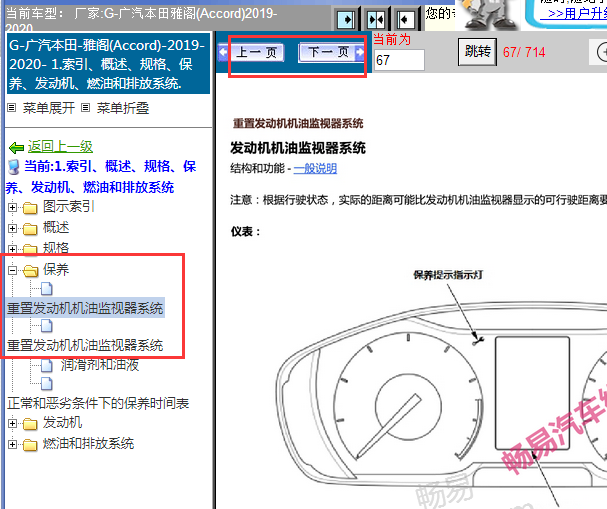This screenshot has height=509, width=607.
Task: Click the green back arrow icon
Action: tap(16, 147)
